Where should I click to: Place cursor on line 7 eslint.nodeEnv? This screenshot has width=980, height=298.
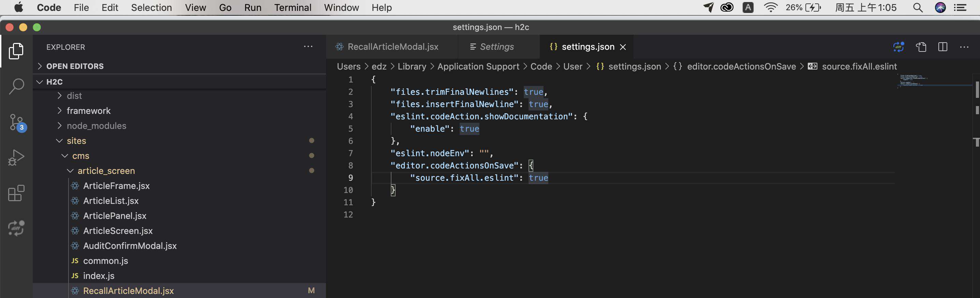coord(441,153)
